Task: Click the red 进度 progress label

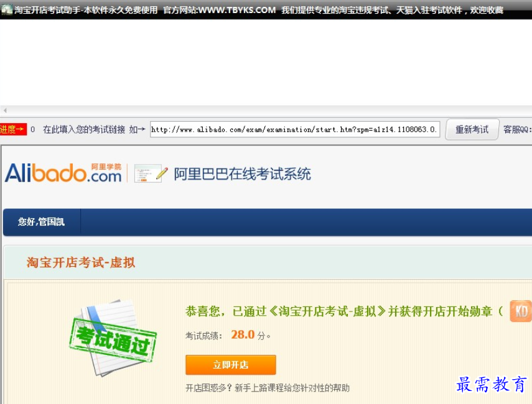Action: coord(13,129)
